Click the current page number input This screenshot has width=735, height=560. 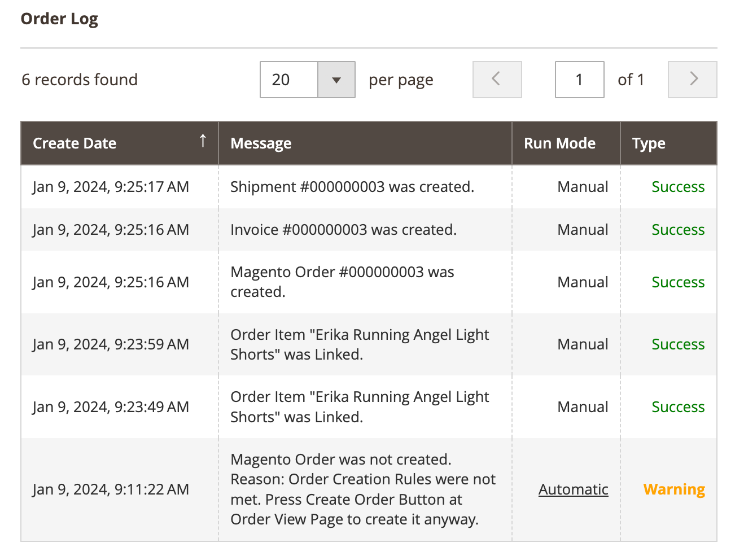point(579,80)
